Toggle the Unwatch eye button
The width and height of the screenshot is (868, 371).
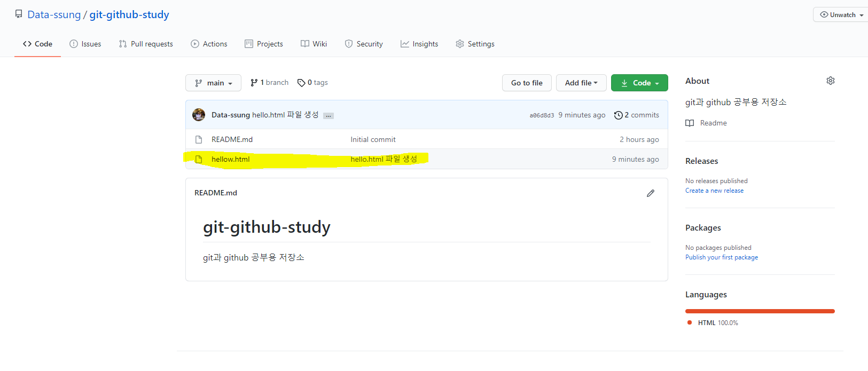841,14
